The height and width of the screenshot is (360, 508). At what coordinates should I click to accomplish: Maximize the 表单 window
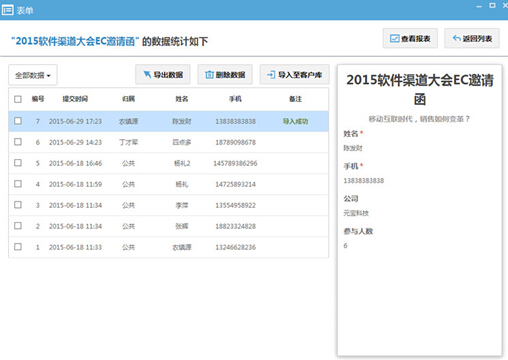click(x=492, y=5)
